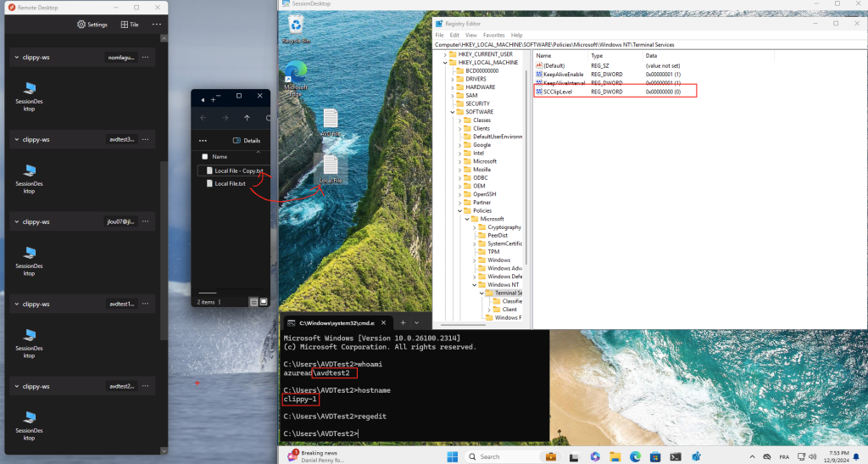This screenshot has height=464, width=868.
Task: Open the Edit menu in Registry Editor
Action: pyautogui.click(x=454, y=35)
